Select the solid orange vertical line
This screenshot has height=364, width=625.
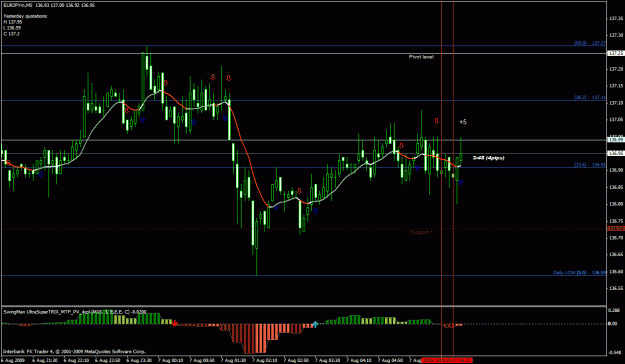[442, 179]
